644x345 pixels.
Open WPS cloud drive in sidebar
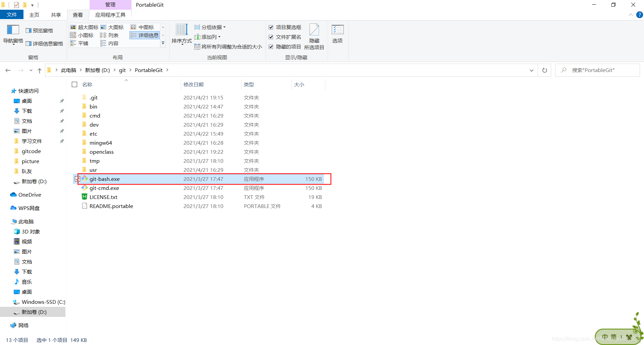click(25, 208)
